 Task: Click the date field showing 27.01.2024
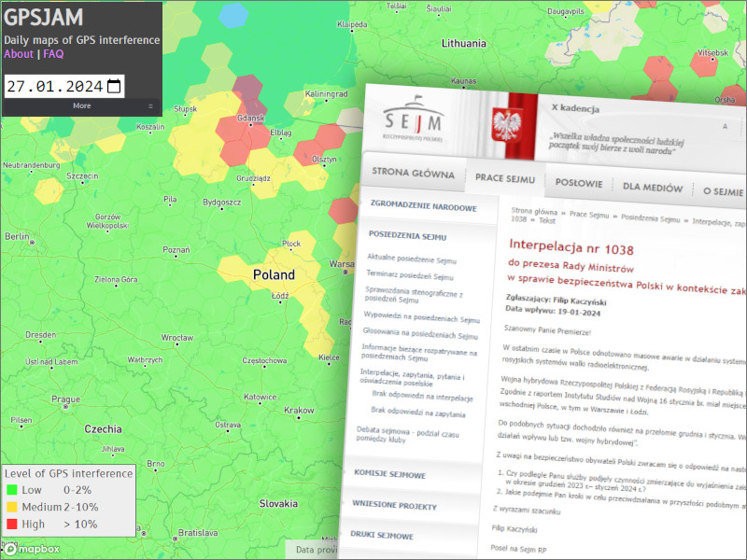64,86
